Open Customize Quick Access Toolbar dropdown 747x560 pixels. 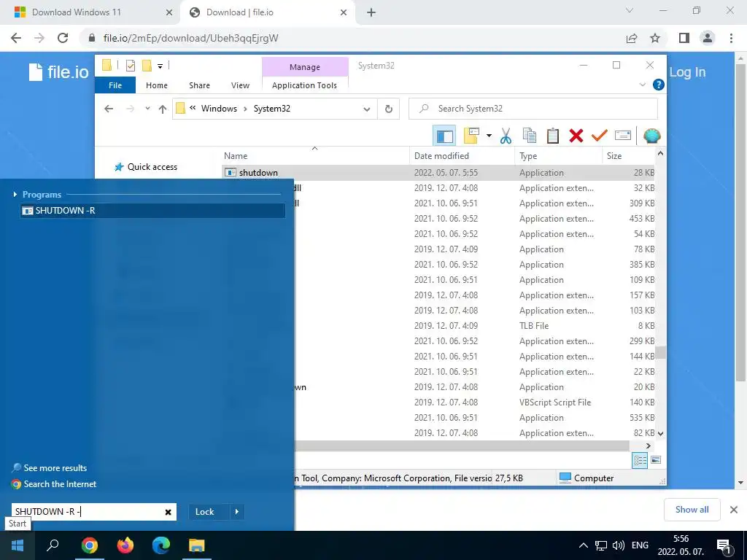160,66
